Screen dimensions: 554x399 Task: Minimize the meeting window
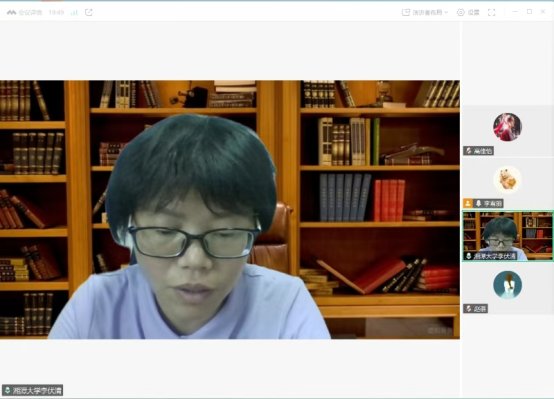515,12
